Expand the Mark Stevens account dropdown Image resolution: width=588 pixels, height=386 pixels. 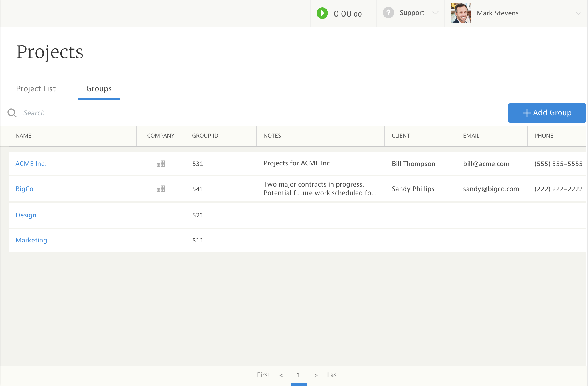(x=578, y=13)
